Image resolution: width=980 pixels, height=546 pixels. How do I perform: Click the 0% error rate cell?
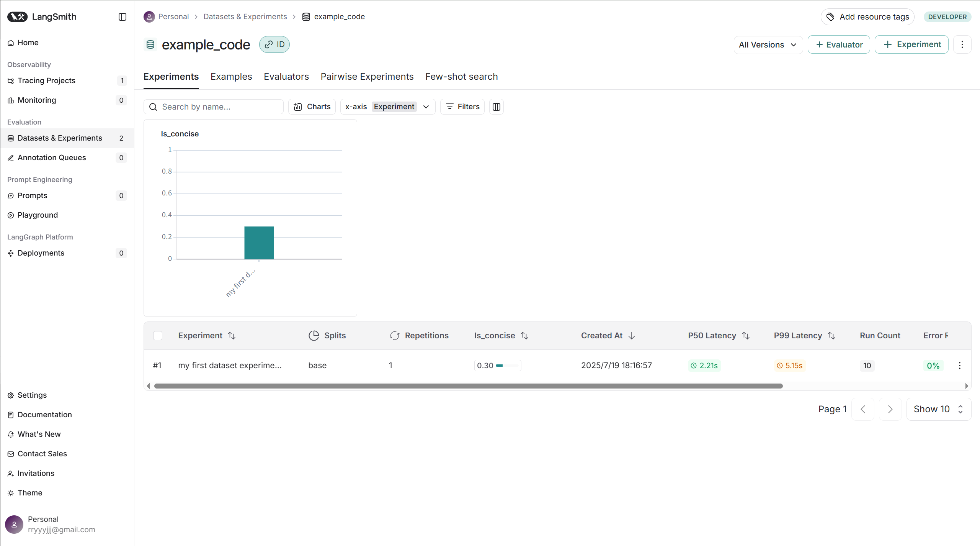pos(933,366)
